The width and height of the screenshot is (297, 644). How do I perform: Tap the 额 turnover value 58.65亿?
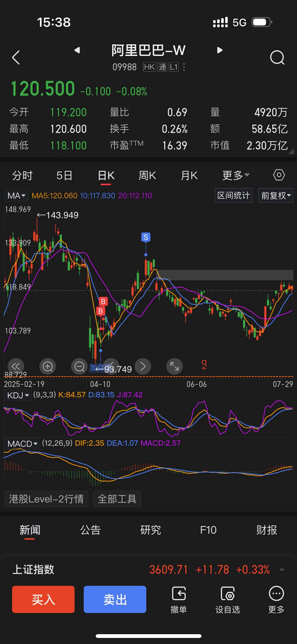click(270, 129)
